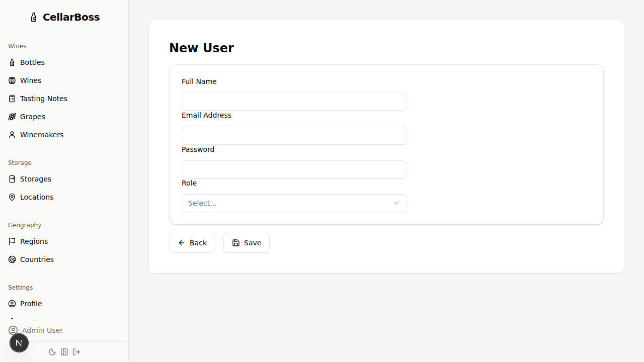Click the Countries globe icon
Image resolution: width=644 pixels, height=362 pixels.
coord(12,259)
